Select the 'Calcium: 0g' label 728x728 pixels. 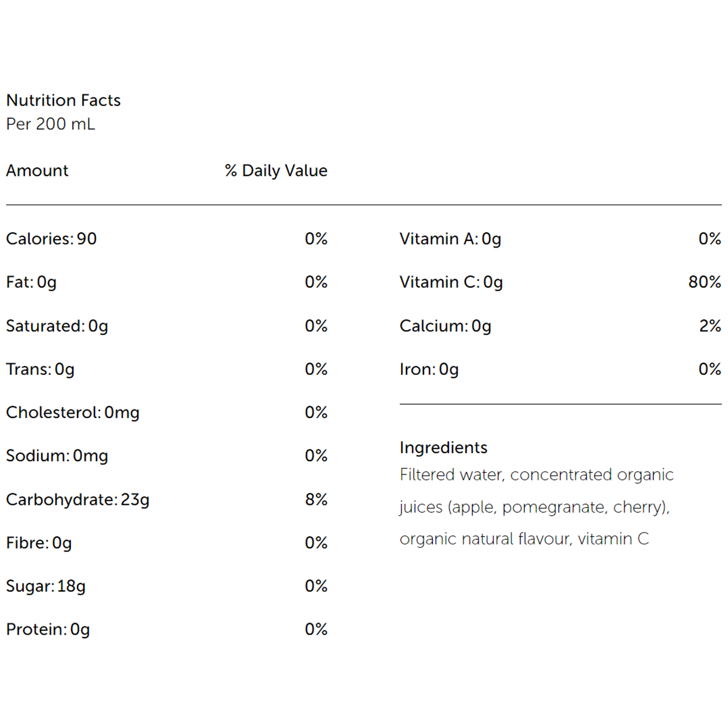click(x=445, y=326)
